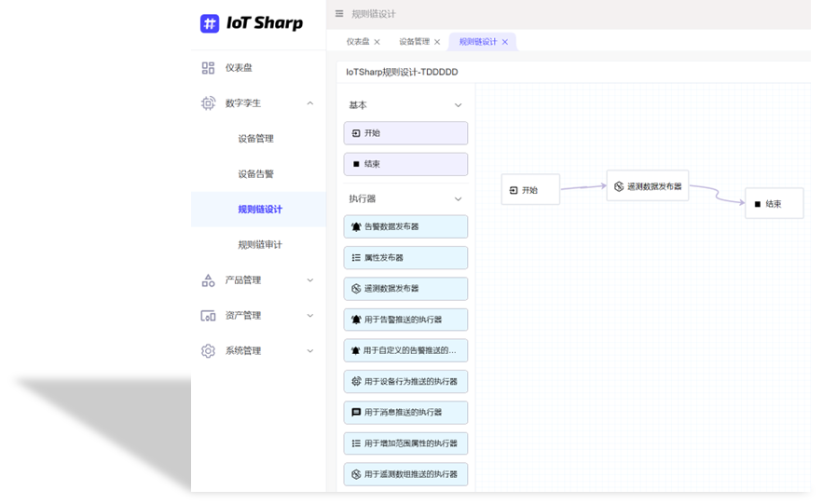Close the 规则链设计 tab
Screen dimensions: 823x504
[x=505, y=42]
